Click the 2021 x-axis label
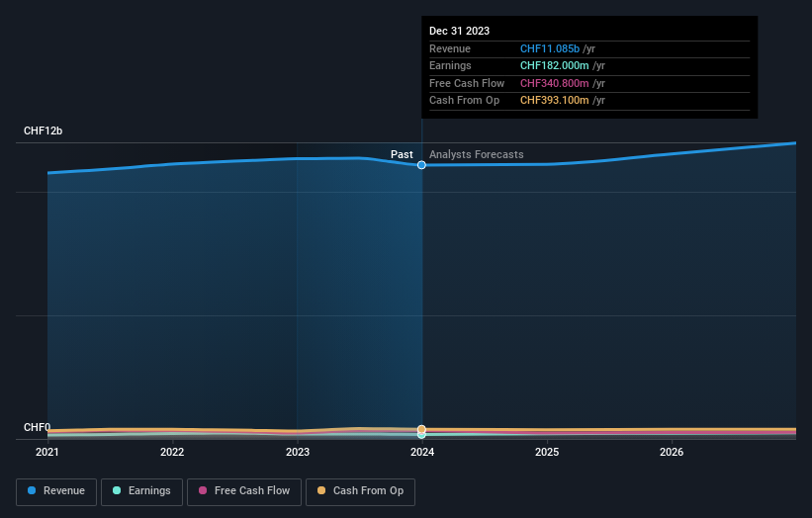 pyautogui.click(x=47, y=452)
